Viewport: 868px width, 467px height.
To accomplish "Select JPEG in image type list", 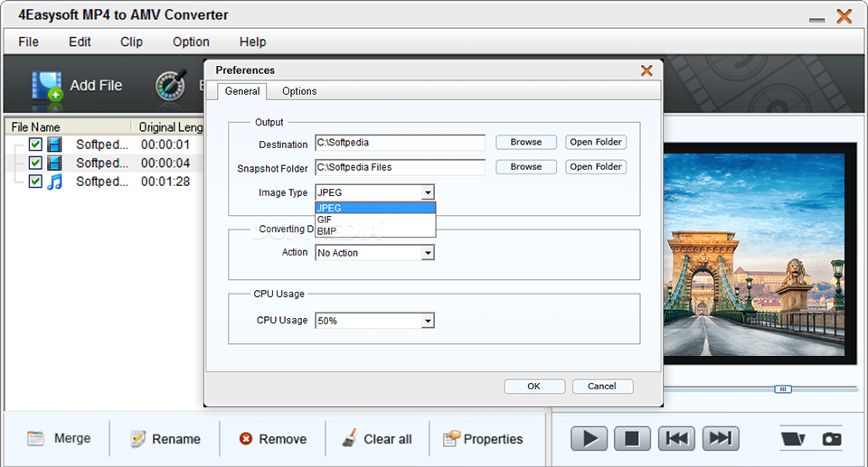I will point(375,208).
